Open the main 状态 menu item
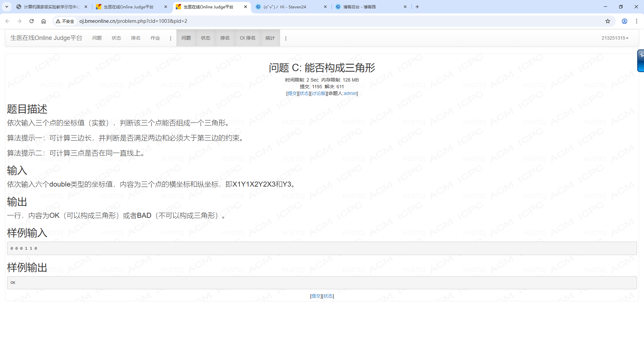 tap(116, 38)
